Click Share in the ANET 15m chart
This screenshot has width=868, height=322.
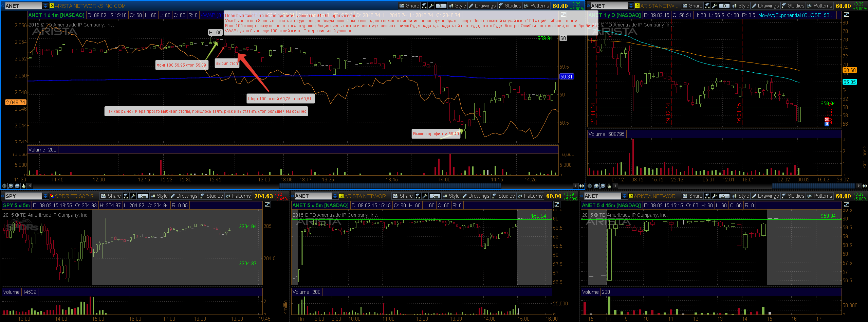692,196
